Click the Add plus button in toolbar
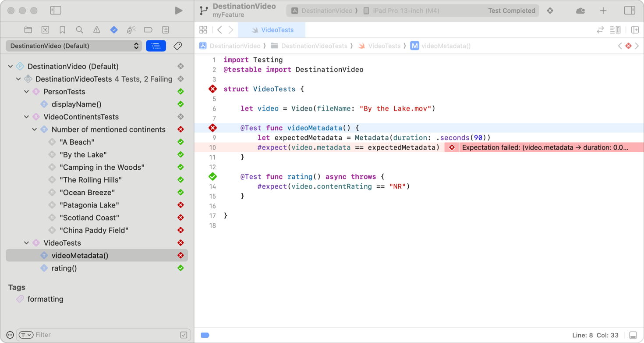 [x=603, y=11]
